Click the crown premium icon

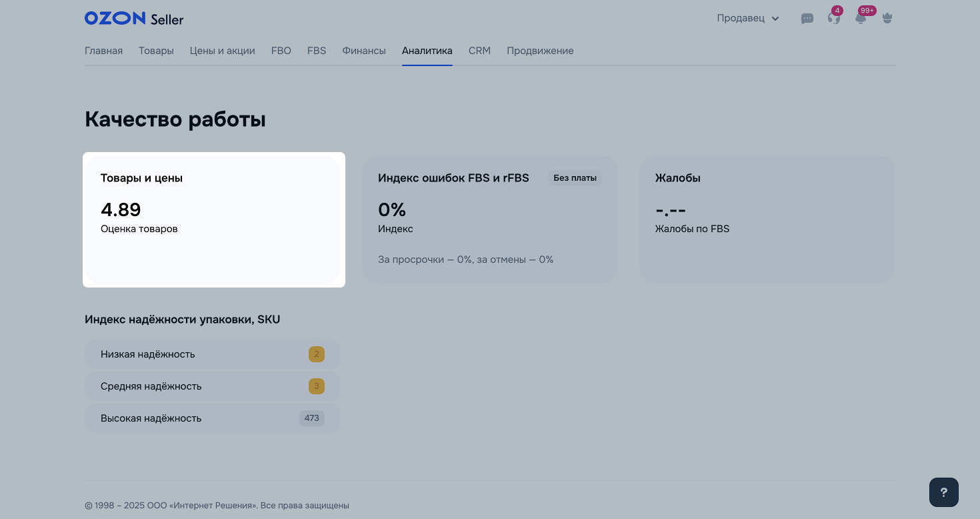[887, 19]
